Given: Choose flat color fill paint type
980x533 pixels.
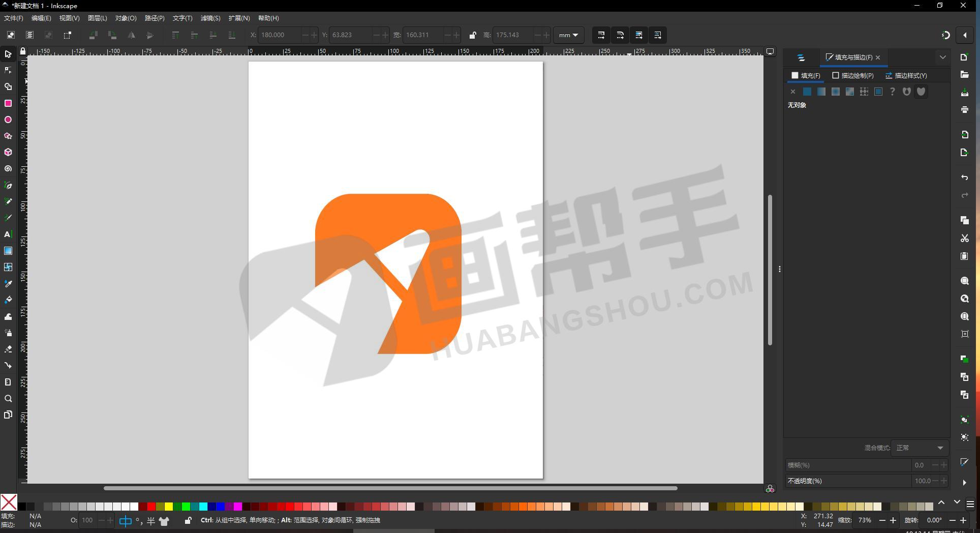Looking at the screenshot, I should click(x=807, y=92).
